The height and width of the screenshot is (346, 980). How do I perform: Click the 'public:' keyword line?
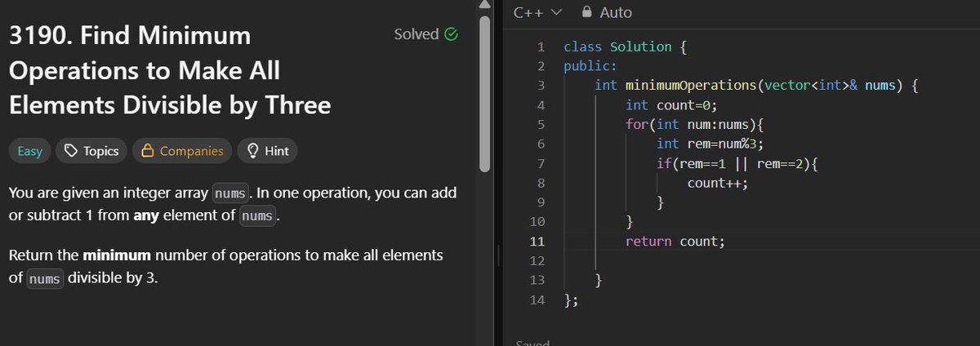click(590, 66)
